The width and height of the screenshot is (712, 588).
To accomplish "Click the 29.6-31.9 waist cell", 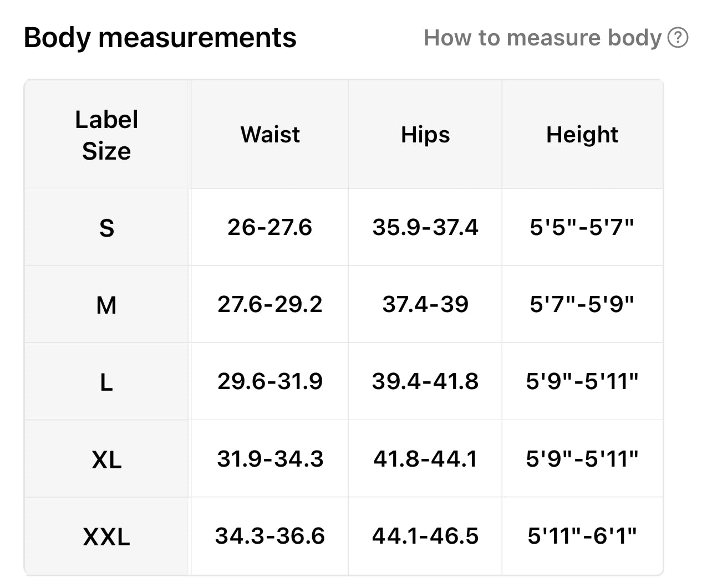I will pos(270,381).
